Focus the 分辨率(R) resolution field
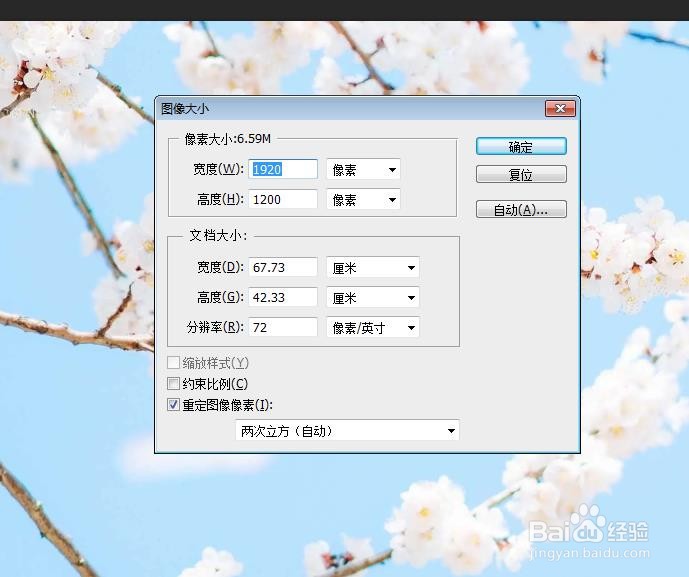The width and height of the screenshot is (689, 577). 283,327
